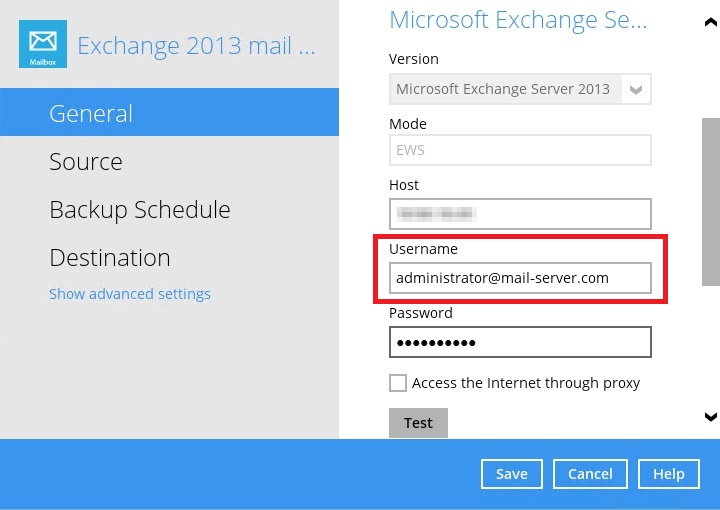Enable Access the Internet through proxy
Viewport: 720px width, 510px height.
click(x=398, y=383)
